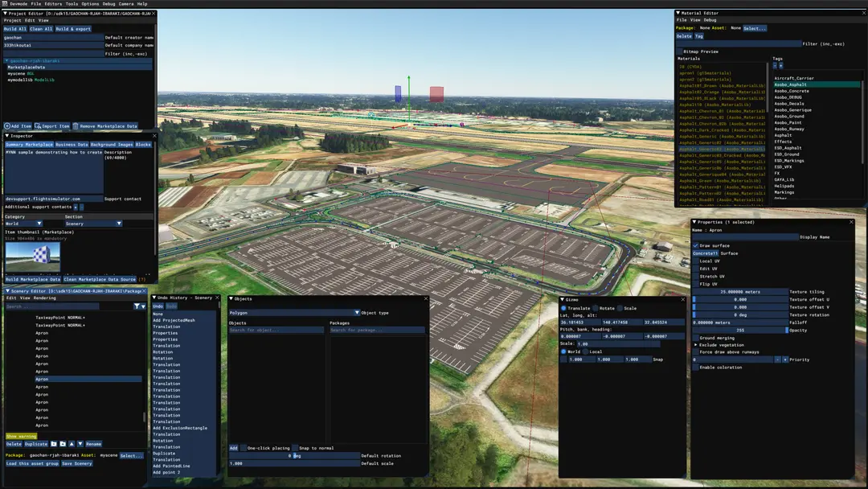Expand the Exclude vegetation section

[696, 345]
